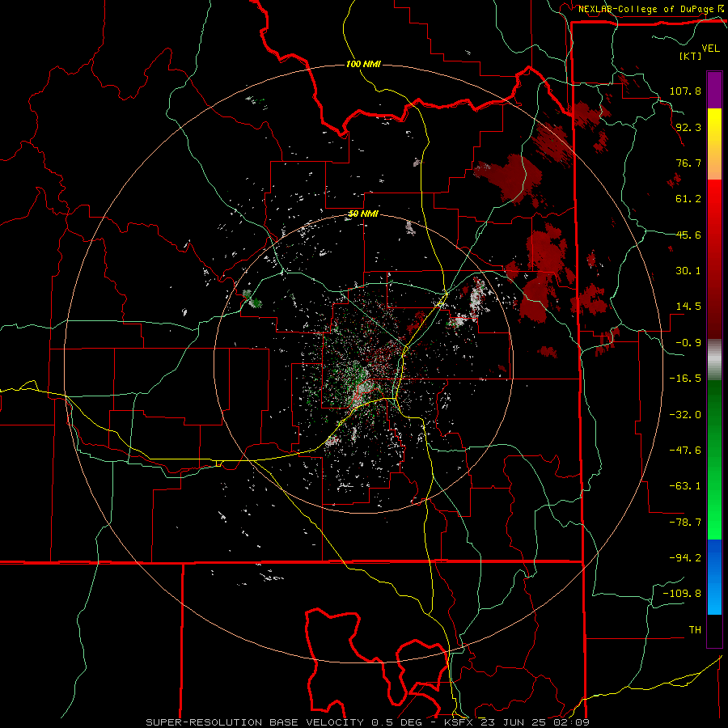
Task: Click the black TH segment of the color bar
Action: click(714, 631)
